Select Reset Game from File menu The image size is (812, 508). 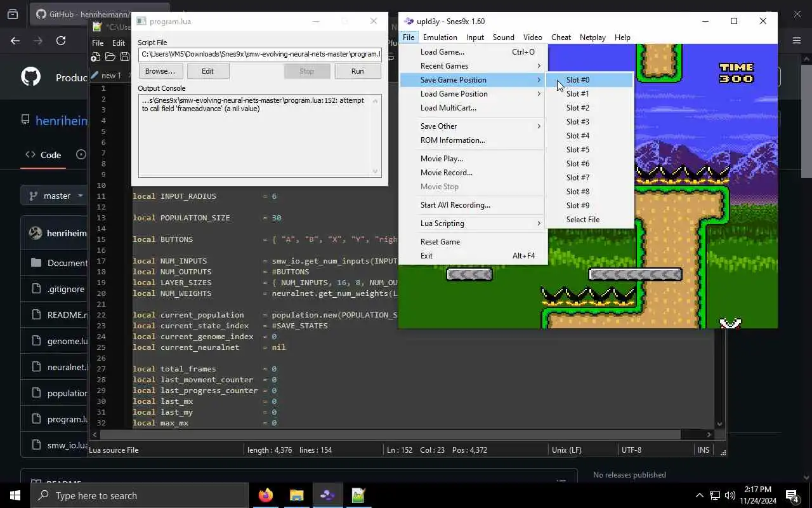[473, 242]
